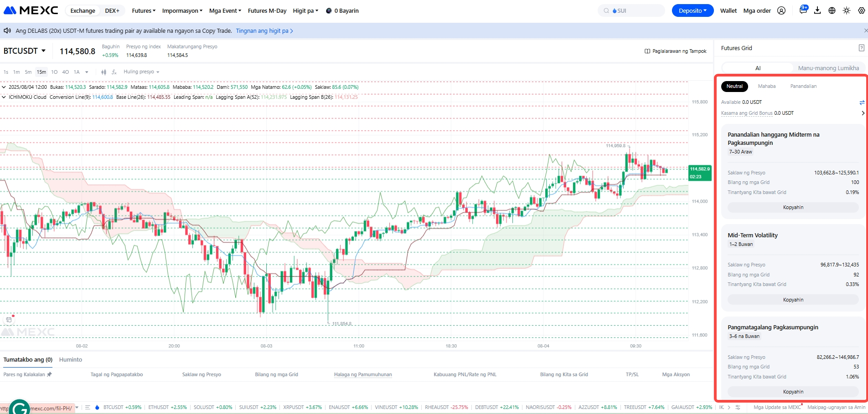Click Tingnan ang higit pa link

[x=264, y=31]
